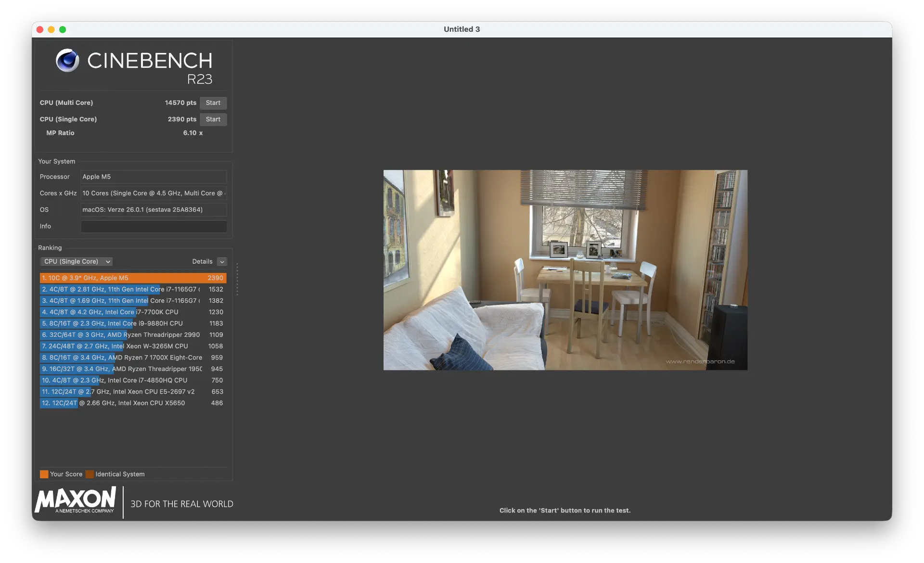This screenshot has height=563, width=924.
Task: Click the Identical System legend swatch
Action: point(90,474)
